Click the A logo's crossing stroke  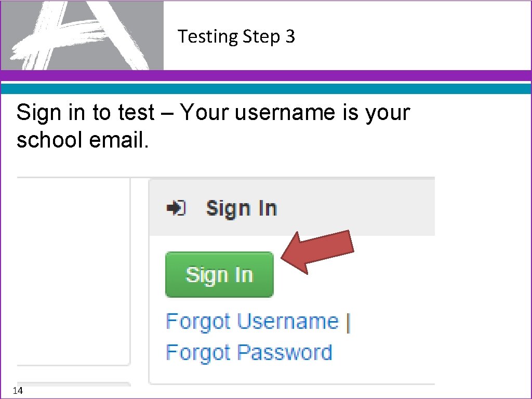coord(57,42)
